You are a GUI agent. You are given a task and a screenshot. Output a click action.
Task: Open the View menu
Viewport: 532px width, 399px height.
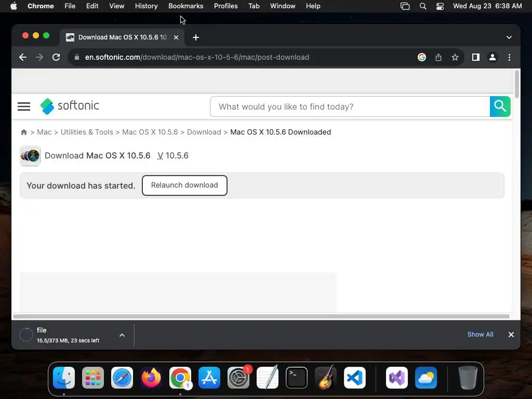pyautogui.click(x=116, y=6)
